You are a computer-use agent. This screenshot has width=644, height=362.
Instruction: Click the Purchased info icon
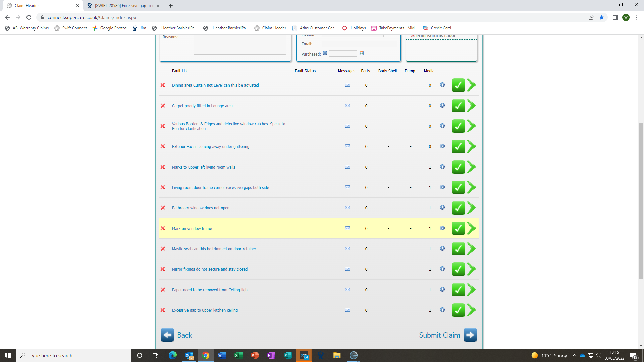[x=325, y=53]
